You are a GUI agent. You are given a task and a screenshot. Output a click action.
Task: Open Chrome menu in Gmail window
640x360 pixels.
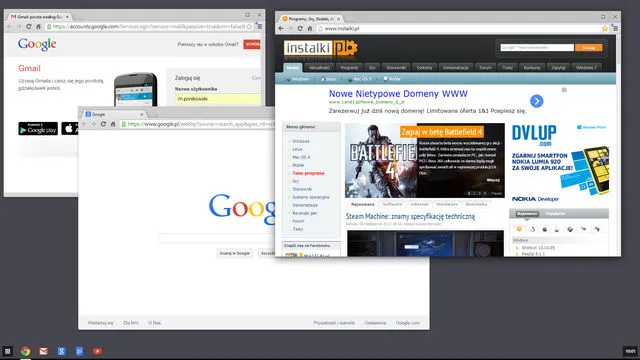coord(259,27)
